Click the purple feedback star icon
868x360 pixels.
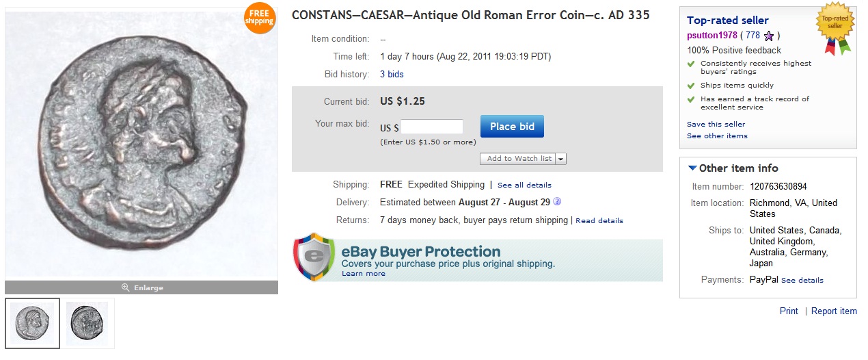(x=769, y=36)
